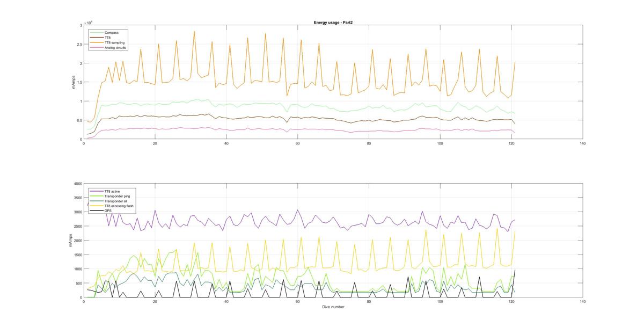Click the '2500' y-tick on lower plot
The width and height of the screenshot is (644, 334).
point(78,227)
